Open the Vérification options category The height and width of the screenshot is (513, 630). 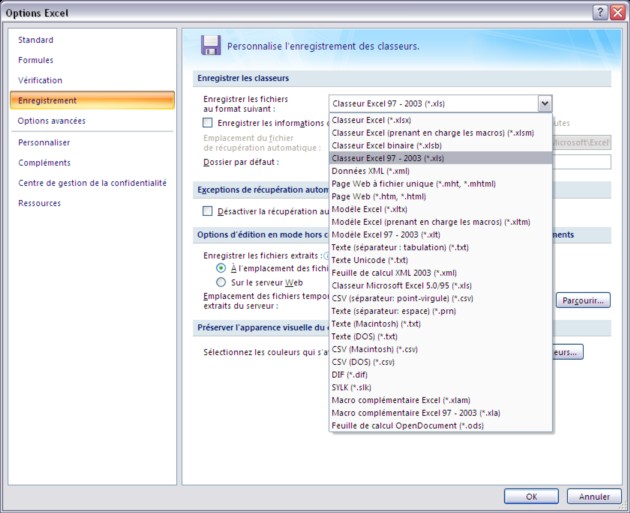click(x=40, y=80)
